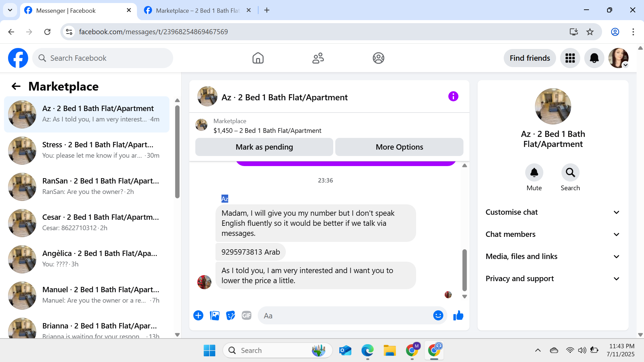Go back with the Marketplace arrow
Viewport: 644px width, 362px height.
point(16,87)
